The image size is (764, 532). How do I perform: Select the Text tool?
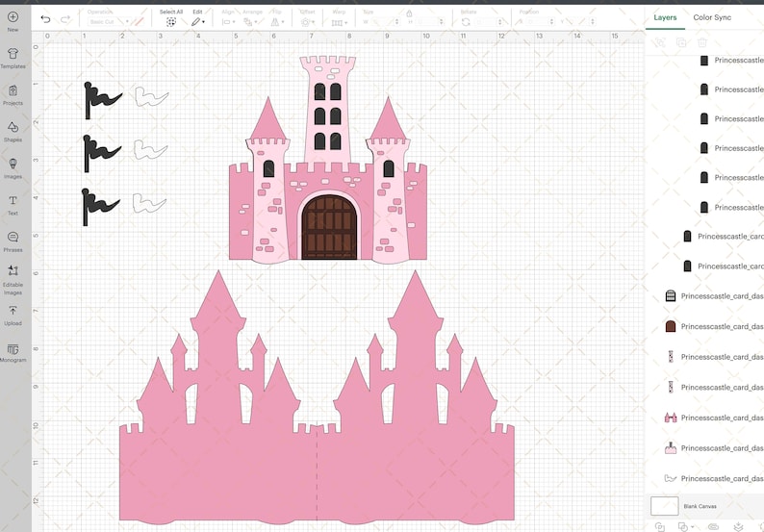point(13,205)
